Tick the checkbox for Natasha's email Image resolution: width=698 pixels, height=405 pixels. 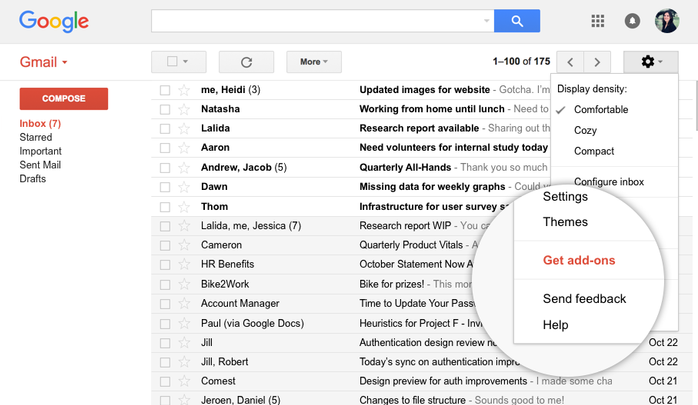coord(165,109)
